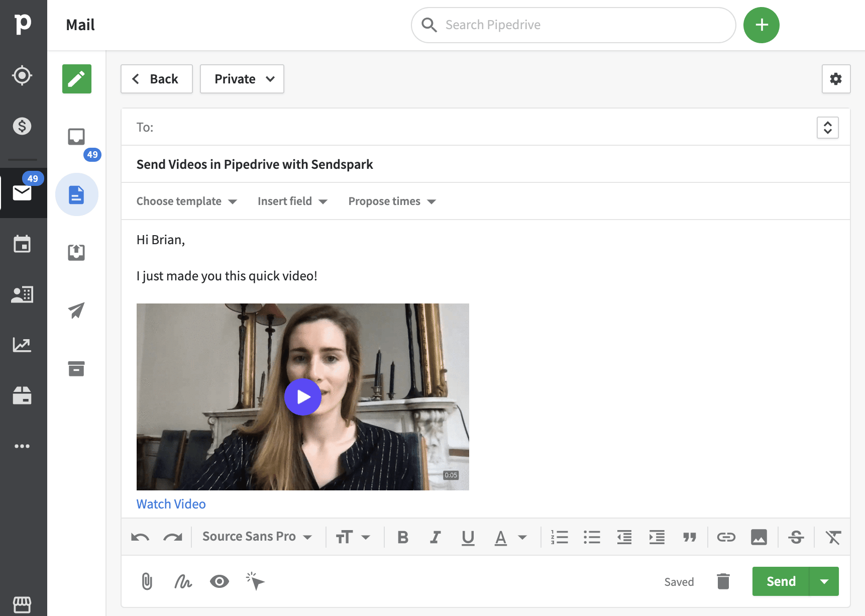Open the Sent paper plane folder

pos(76,311)
